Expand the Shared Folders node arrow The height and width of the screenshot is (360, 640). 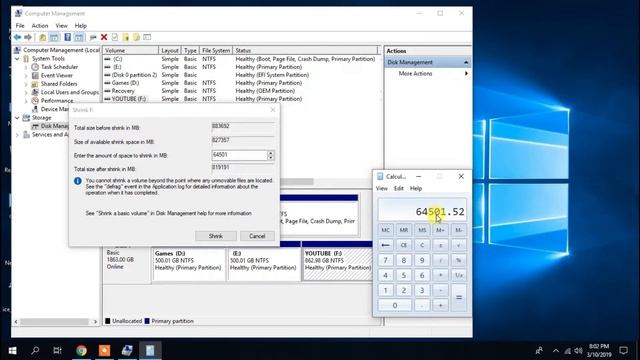[26, 84]
